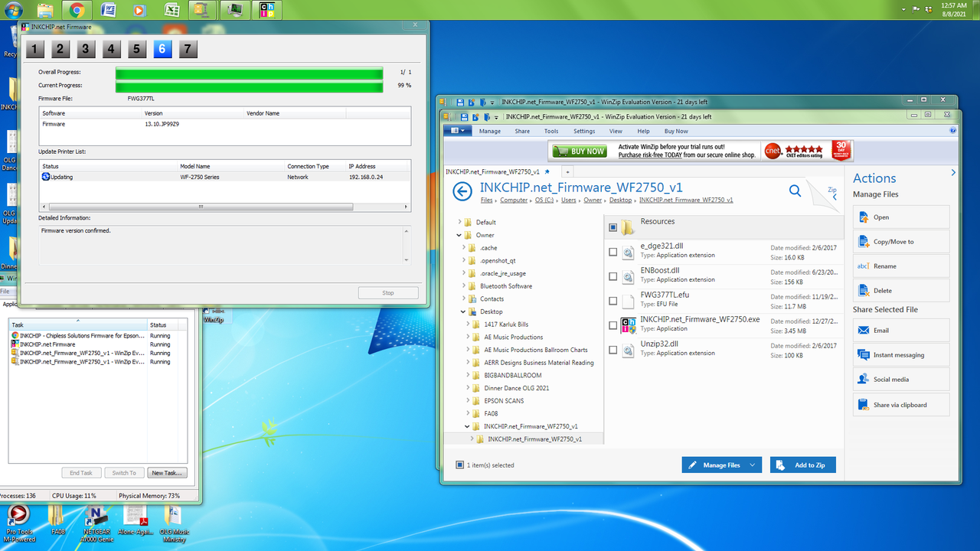
Task: Switch to Google Chrome in the taskbar
Action: coord(76,10)
